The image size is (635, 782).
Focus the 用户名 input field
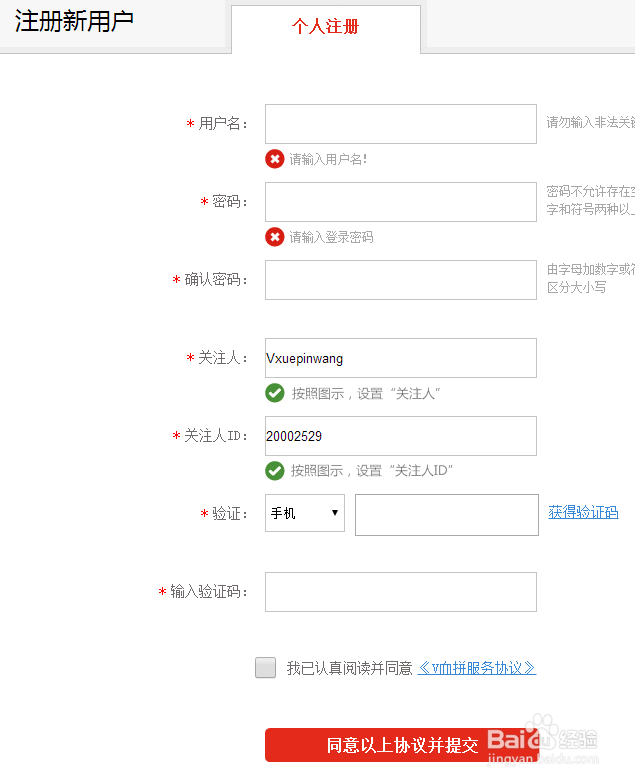pos(400,124)
